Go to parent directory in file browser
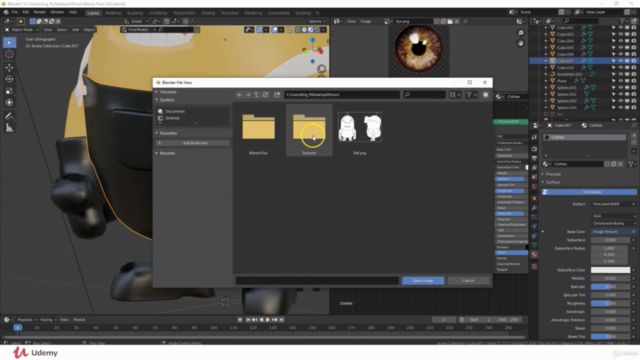 point(257,95)
